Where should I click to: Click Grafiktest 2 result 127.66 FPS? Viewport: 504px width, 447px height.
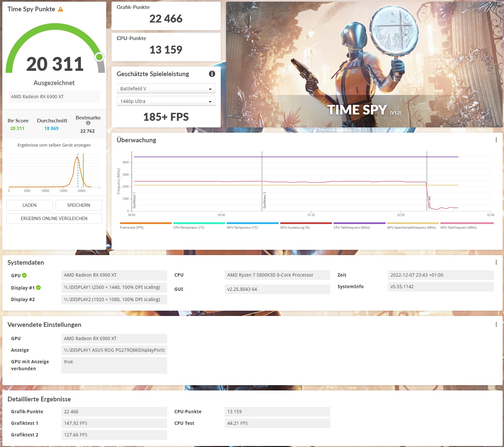tap(114, 435)
